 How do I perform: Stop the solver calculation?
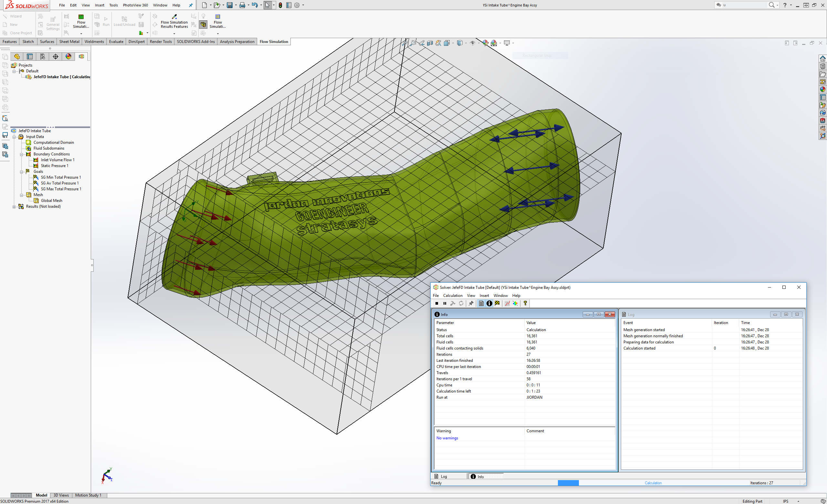pyautogui.click(x=437, y=303)
